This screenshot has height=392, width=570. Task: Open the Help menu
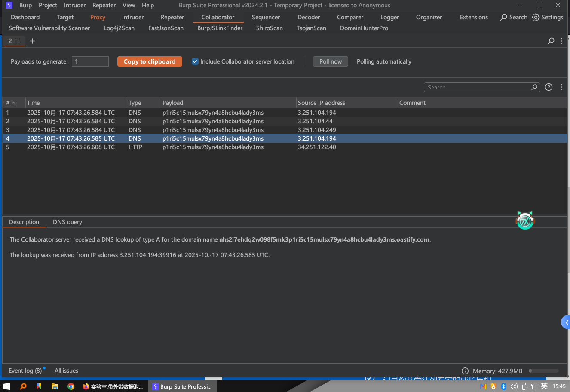coord(148,5)
